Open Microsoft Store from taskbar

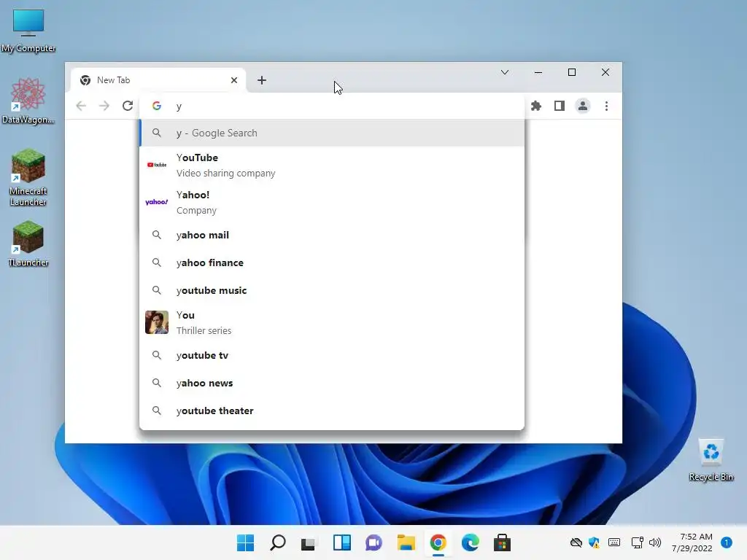click(502, 542)
